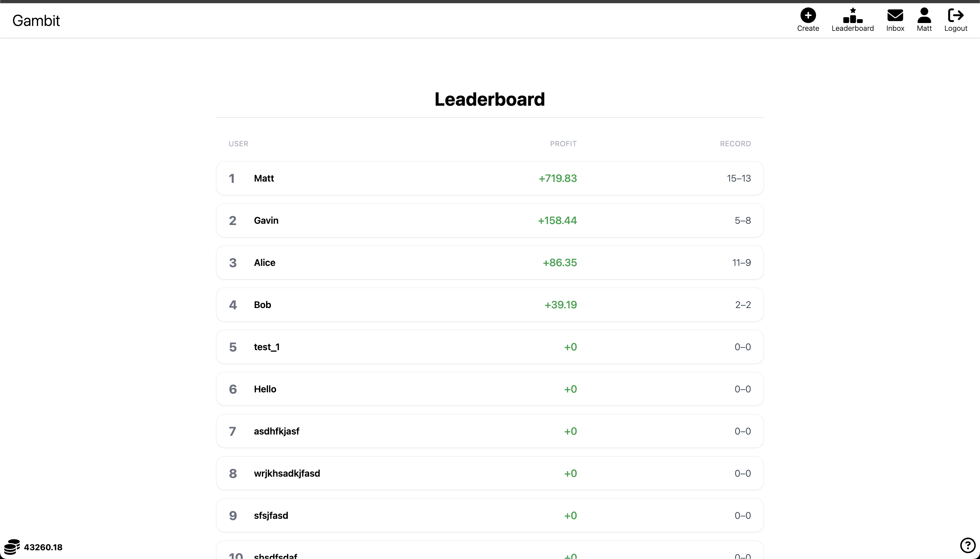The height and width of the screenshot is (559, 980).
Task: Click Bob's row showing +39.19 profit
Action: pos(490,304)
